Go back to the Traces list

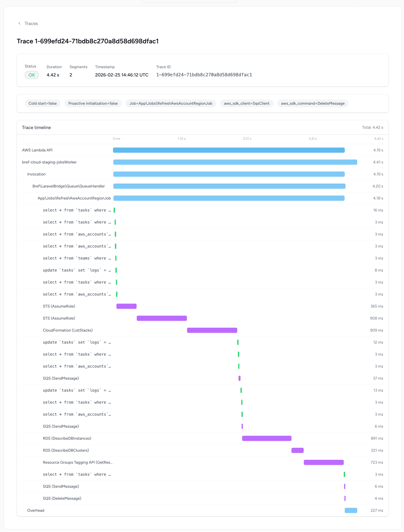[31, 23]
